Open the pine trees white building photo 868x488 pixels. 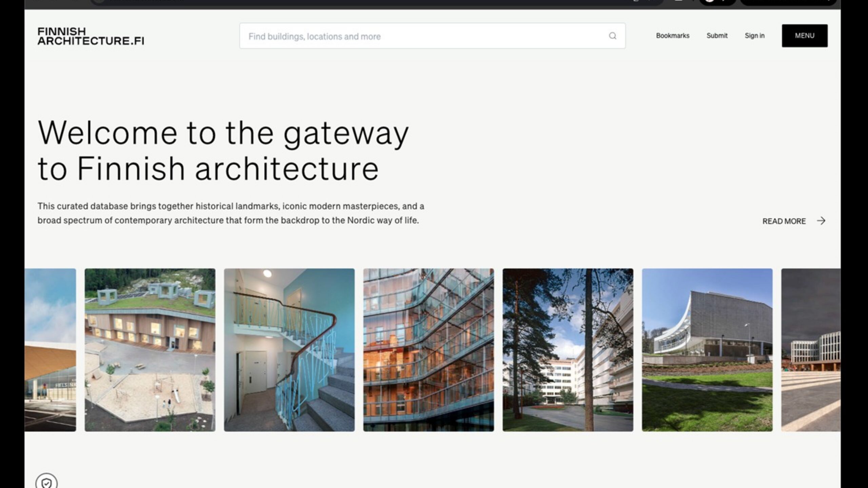pos(568,350)
